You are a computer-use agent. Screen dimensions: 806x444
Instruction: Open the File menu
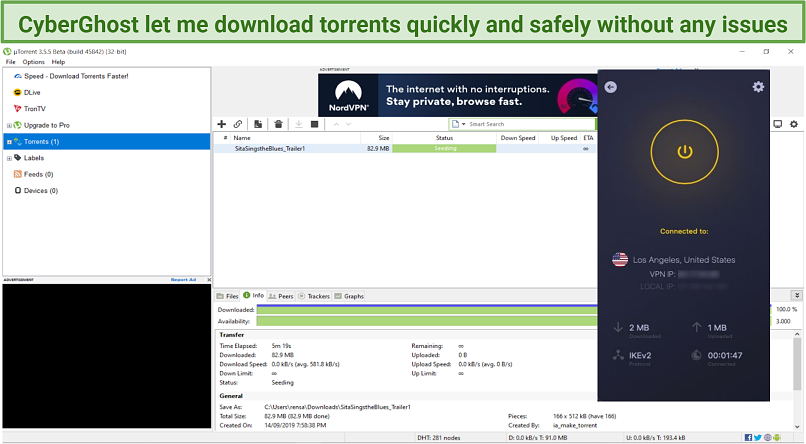coord(10,62)
